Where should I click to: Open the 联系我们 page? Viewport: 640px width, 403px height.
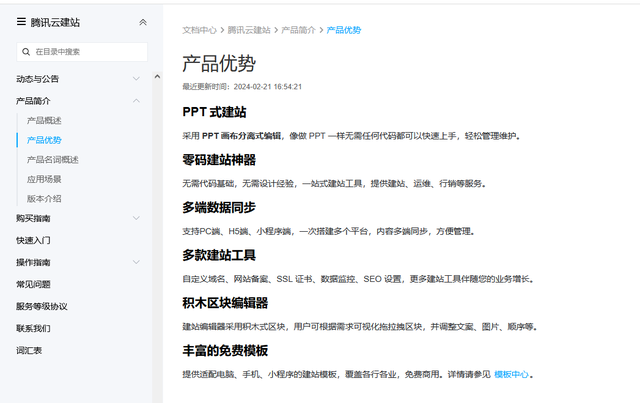click(33, 328)
